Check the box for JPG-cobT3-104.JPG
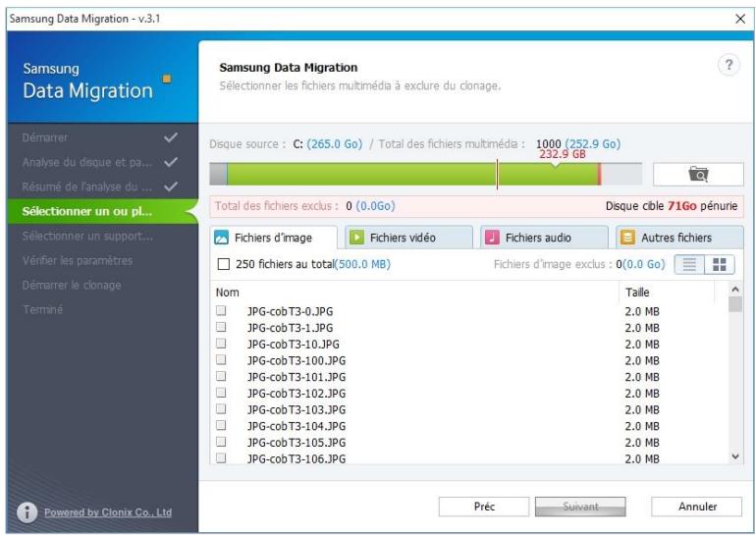The height and width of the screenshot is (535, 756). 221,425
